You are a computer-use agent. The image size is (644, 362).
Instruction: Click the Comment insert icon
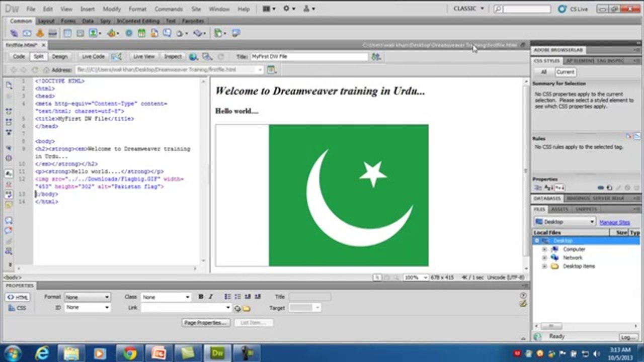tap(167, 33)
